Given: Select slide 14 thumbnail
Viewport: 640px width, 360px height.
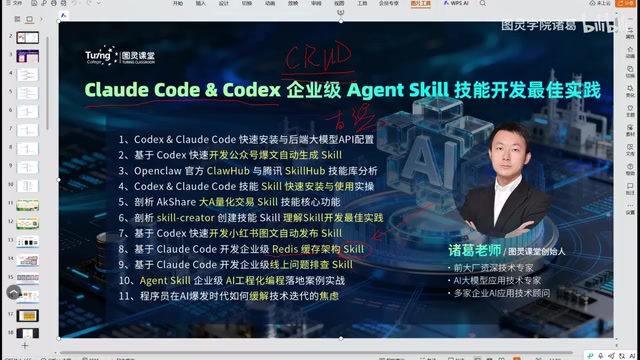Looking at the screenshot, I should 28,260.
